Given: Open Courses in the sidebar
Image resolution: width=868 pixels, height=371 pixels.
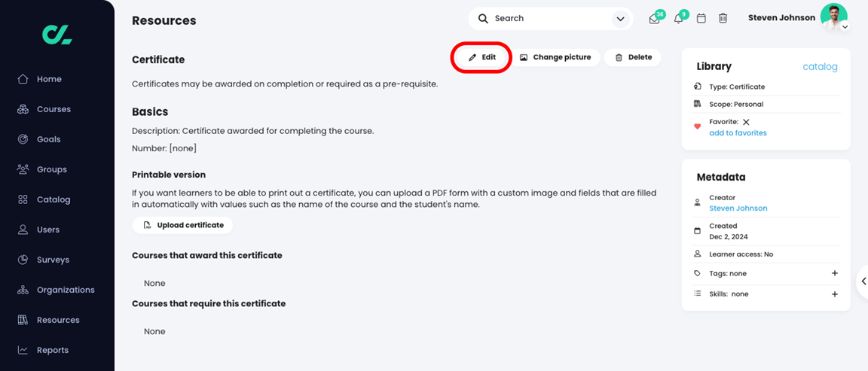Looking at the screenshot, I should (x=53, y=109).
